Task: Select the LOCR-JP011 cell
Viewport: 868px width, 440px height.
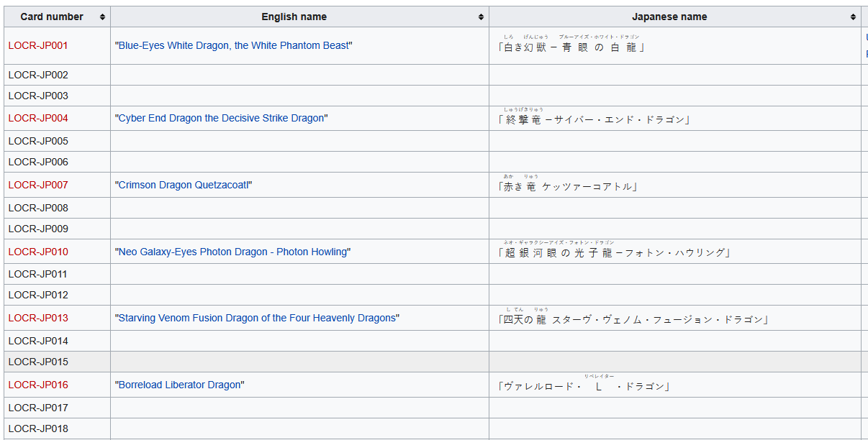Action: (x=57, y=274)
